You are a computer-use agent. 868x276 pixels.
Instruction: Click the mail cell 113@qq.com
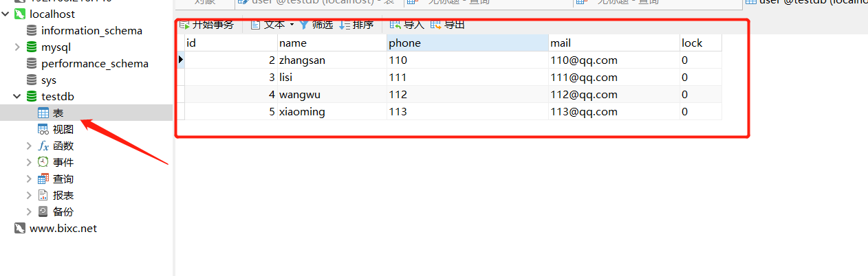click(614, 112)
